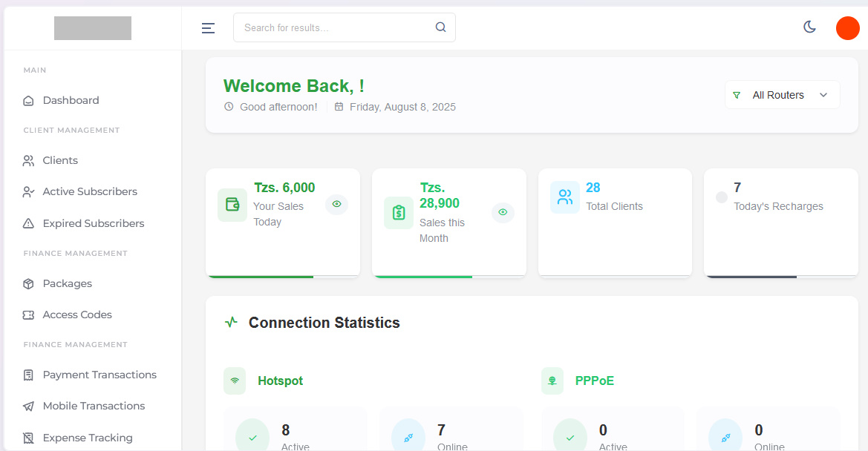Click the green progress bar on sales card
The height and width of the screenshot is (451, 868).
tap(260, 275)
